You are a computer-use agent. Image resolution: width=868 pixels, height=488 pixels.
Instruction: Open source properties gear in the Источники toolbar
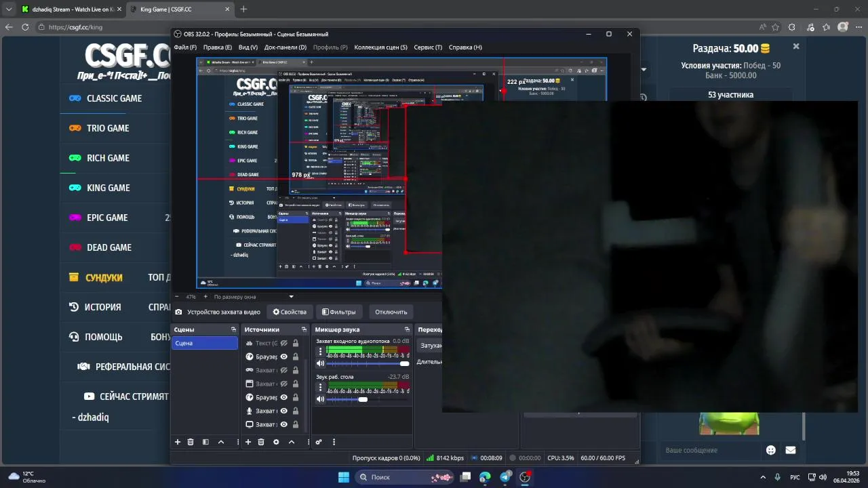pyautogui.click(x=276, y=442)
